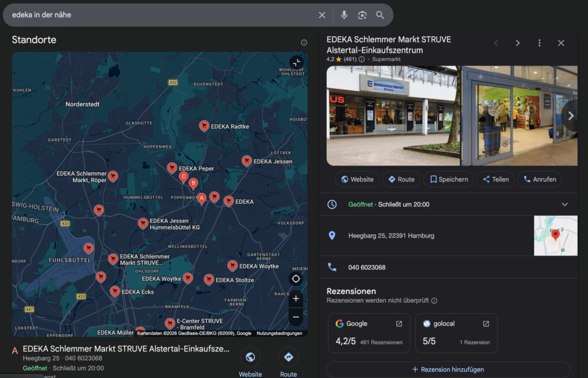Image resolution: width=588 pixels, height=378 pixels.
Task: Open Google reviews rating card
Action: point(369,333)
